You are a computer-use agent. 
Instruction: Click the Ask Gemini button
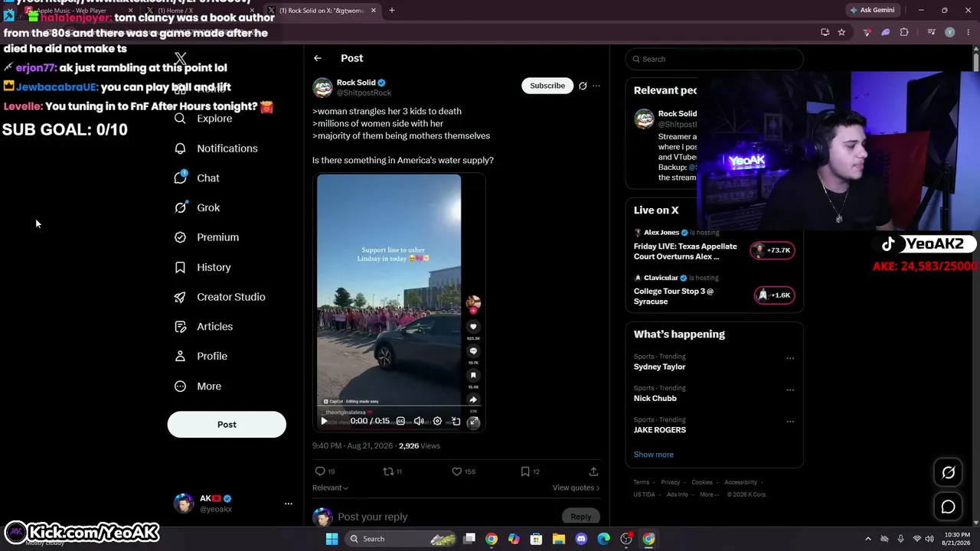(872, 10)
